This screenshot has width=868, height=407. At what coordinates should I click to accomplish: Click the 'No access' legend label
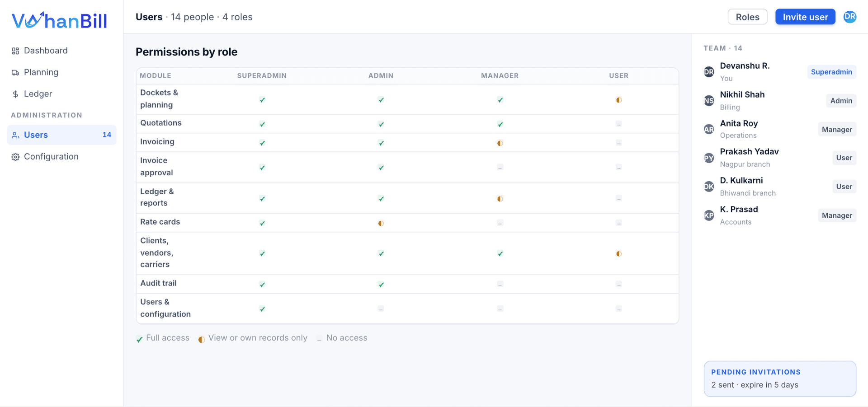tap(347, 338)
